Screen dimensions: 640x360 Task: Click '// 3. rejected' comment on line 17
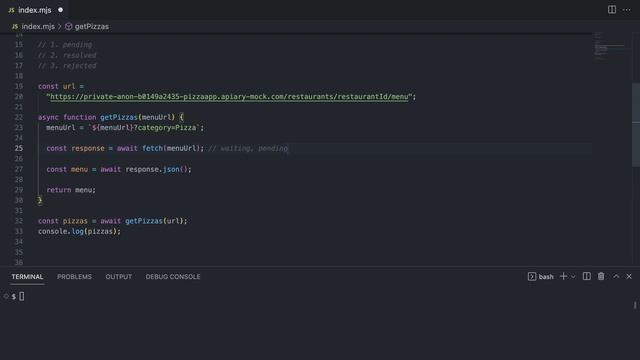(x=67, y=66)
